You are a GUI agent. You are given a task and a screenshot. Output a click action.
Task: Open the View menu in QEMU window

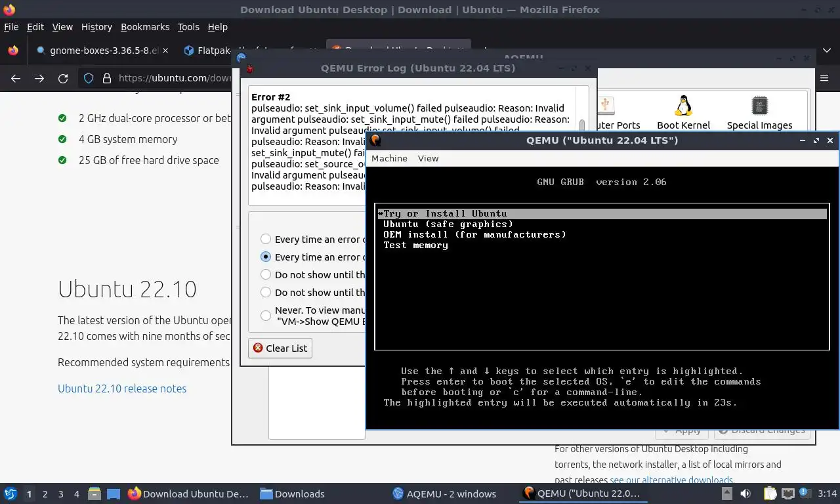[428, 158]
